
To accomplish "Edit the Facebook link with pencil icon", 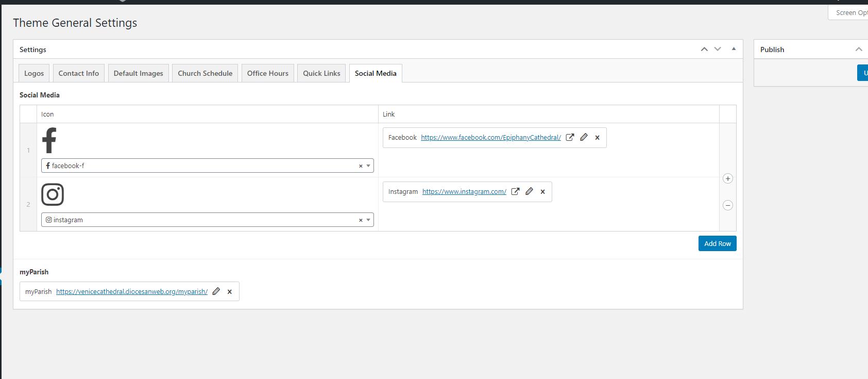I will [584, 137].
